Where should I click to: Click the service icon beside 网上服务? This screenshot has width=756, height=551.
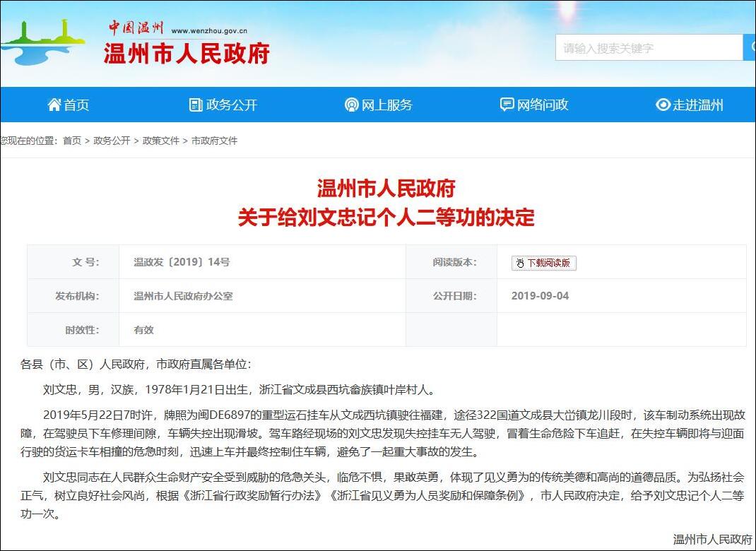[x=351, y=105]
